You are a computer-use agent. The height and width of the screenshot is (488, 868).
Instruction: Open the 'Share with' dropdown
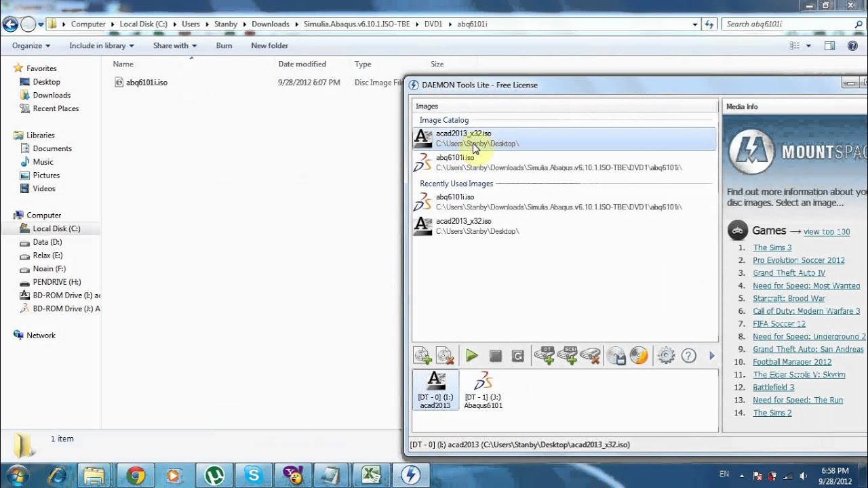[175, 45]
